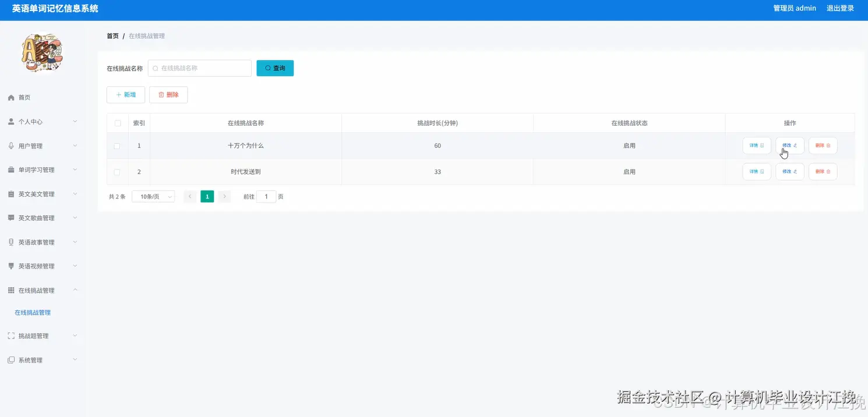
Task: Expand the 系统管理 sidebar section
Action: 26,359
